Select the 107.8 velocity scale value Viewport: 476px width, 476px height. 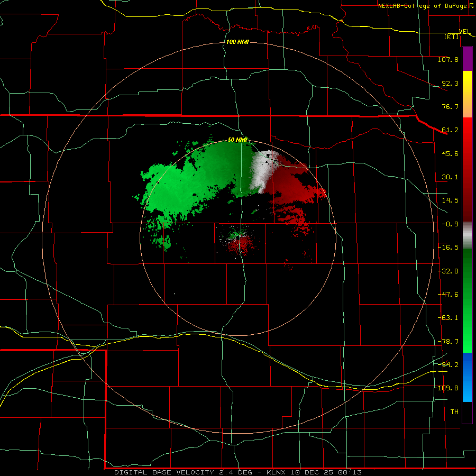click(448, 59)
